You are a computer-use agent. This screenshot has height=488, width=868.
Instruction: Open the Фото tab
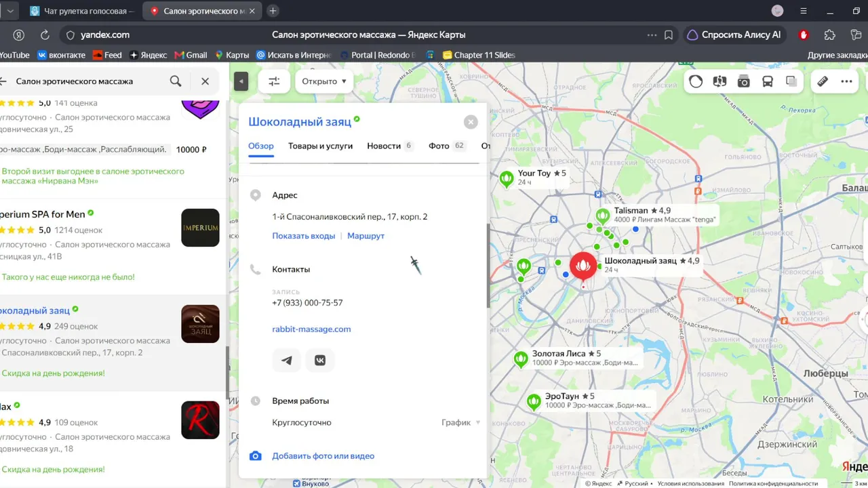pyautogui.click(x=447, y=146)
